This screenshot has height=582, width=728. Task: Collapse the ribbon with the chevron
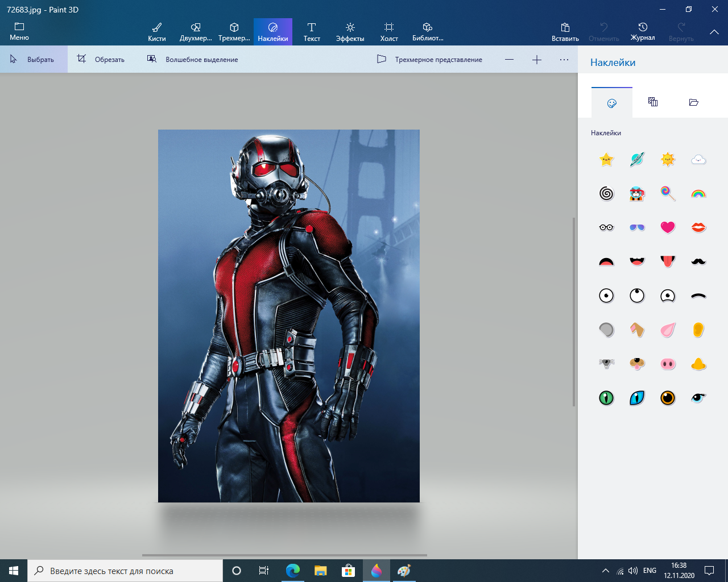[714, 32]
